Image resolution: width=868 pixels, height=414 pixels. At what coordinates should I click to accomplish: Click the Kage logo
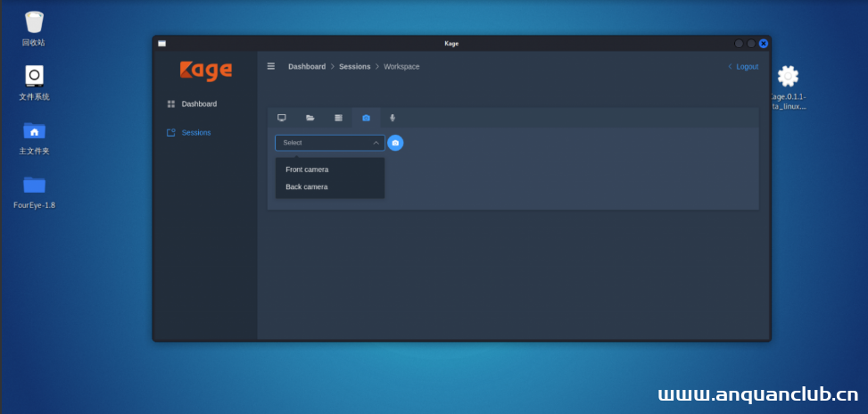tap(206, 70)
